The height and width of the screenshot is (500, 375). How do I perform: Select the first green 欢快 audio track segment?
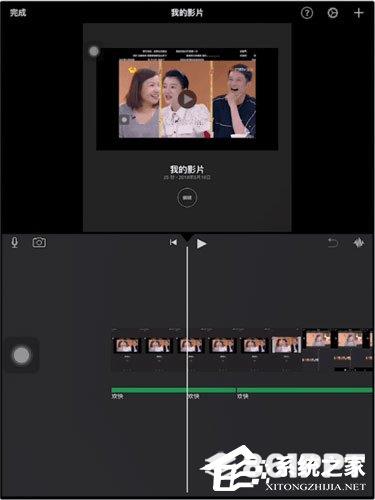pos(149,390)
